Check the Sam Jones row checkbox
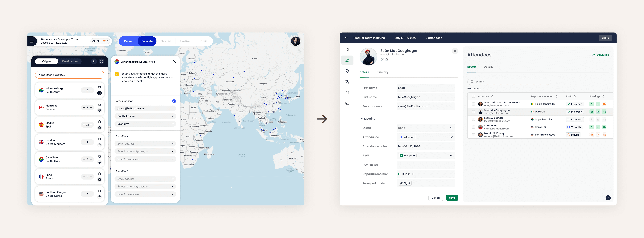The height and width of the screenshot is (238, 644). coord(473,127)
